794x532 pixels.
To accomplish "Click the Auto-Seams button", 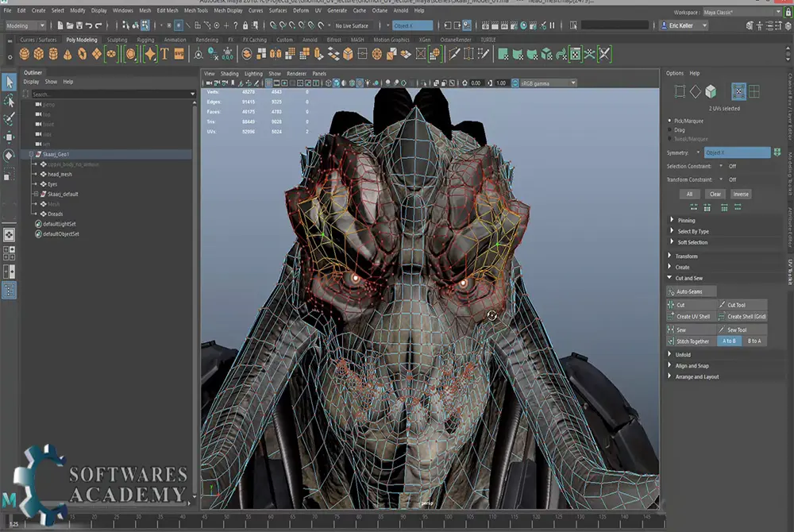I will (692, 291).
